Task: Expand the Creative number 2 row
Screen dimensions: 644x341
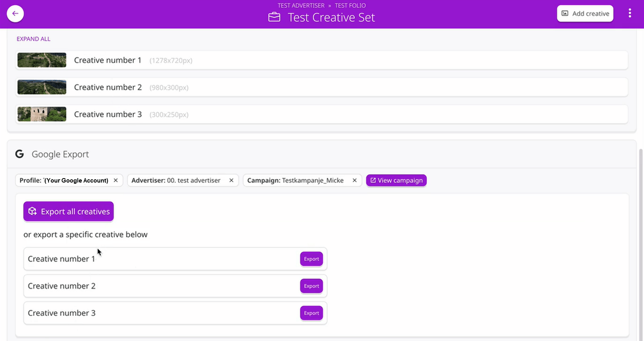Action: pyautogui.click(x=321, y=87)
